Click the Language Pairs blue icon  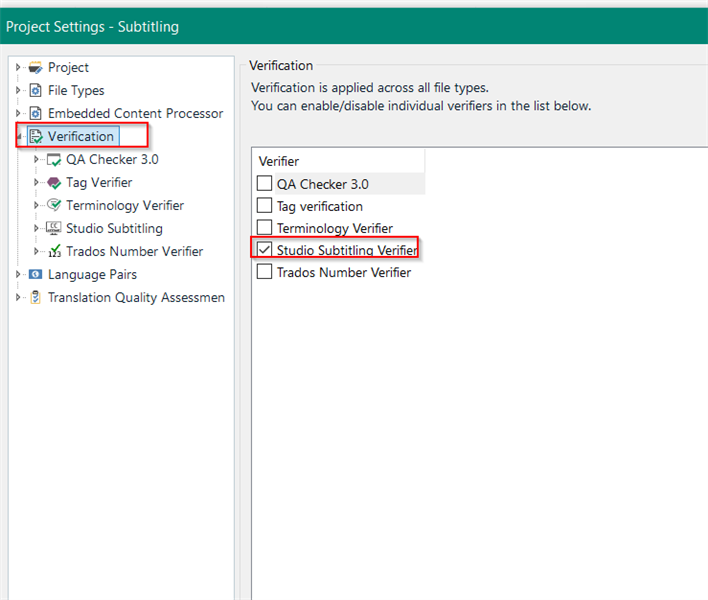35,274
